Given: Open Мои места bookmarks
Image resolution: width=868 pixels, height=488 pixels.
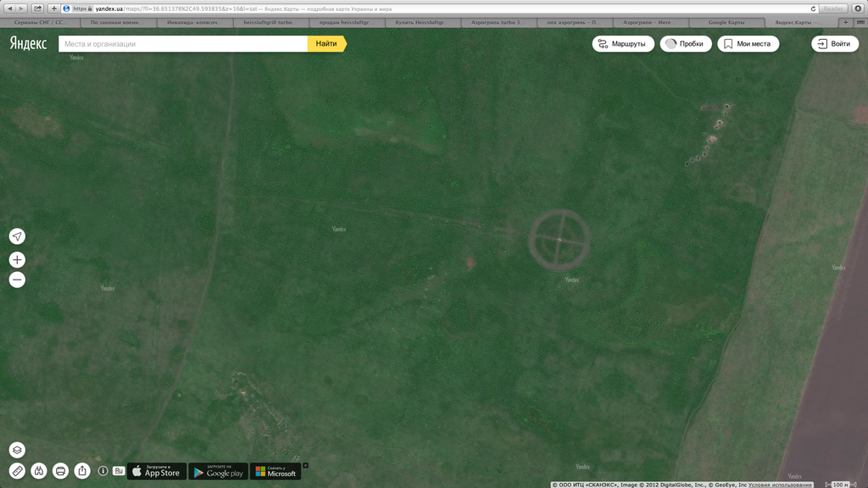Looking at the screenshot, I should (748, 44).
